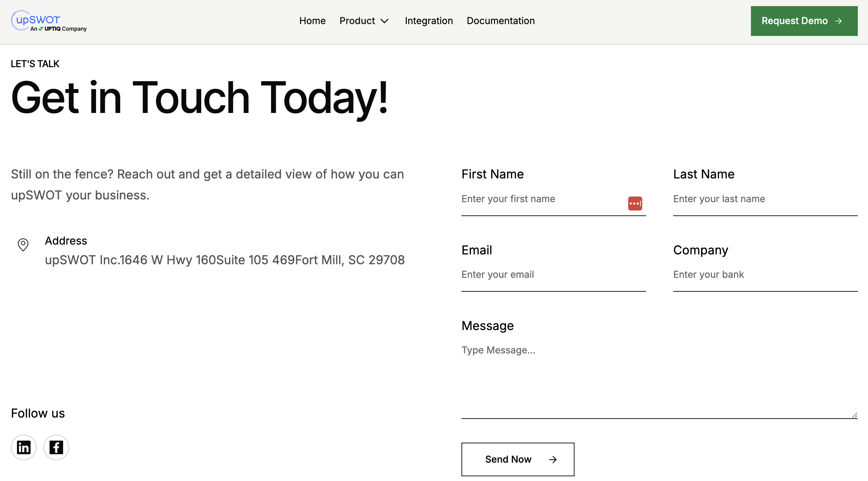The image size is (868, 481).
Task: Open the Integration page
Action: click(x=429, y=21)
